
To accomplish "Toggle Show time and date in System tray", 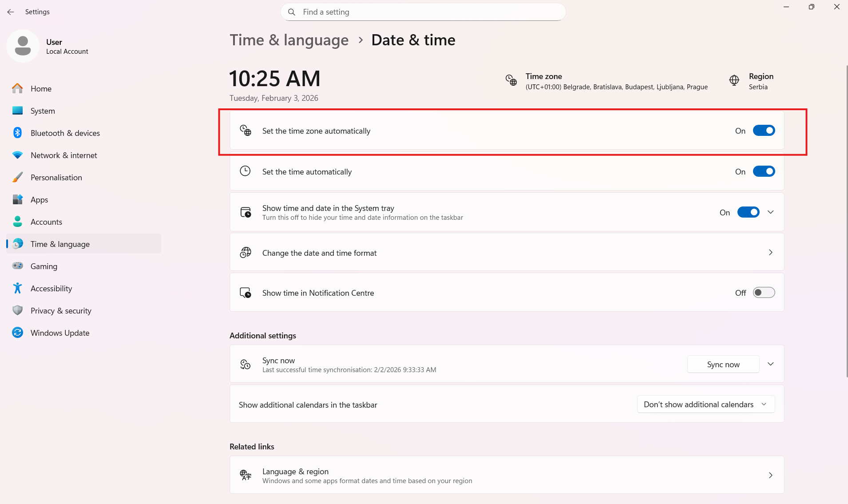I will tap(748, 212).
